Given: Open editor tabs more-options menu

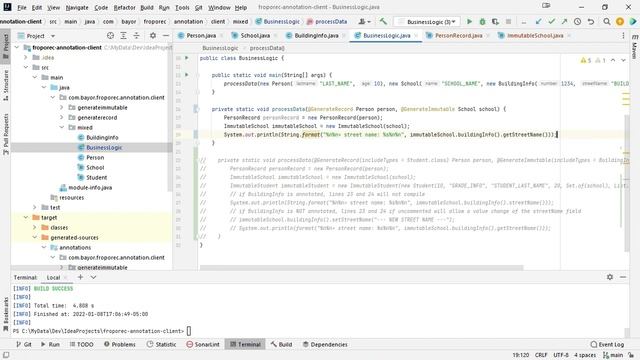Looking at the screenshot, I should click(623, 36).
